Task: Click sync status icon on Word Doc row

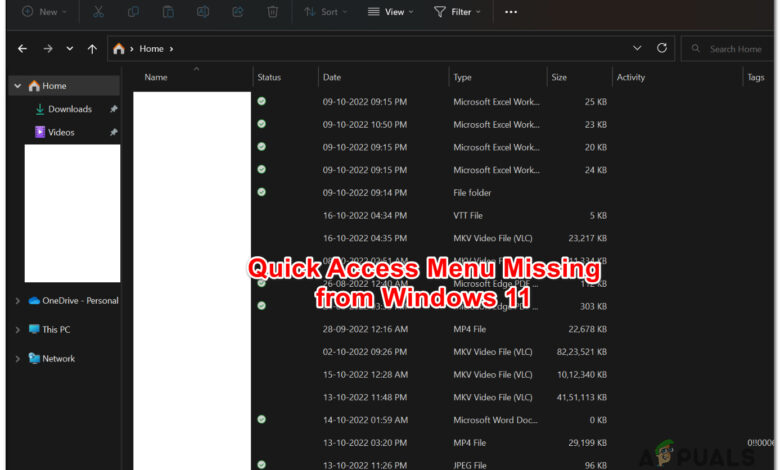Action: coord(262,419)
